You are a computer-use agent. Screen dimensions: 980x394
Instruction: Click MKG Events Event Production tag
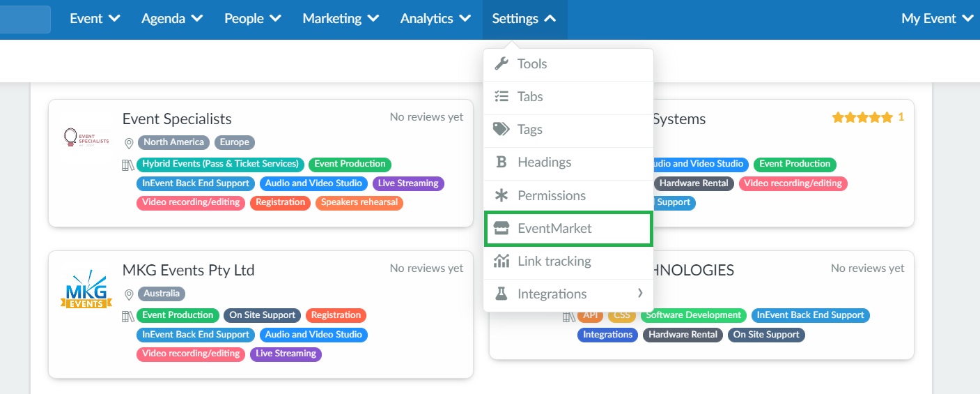coord(178,315)
